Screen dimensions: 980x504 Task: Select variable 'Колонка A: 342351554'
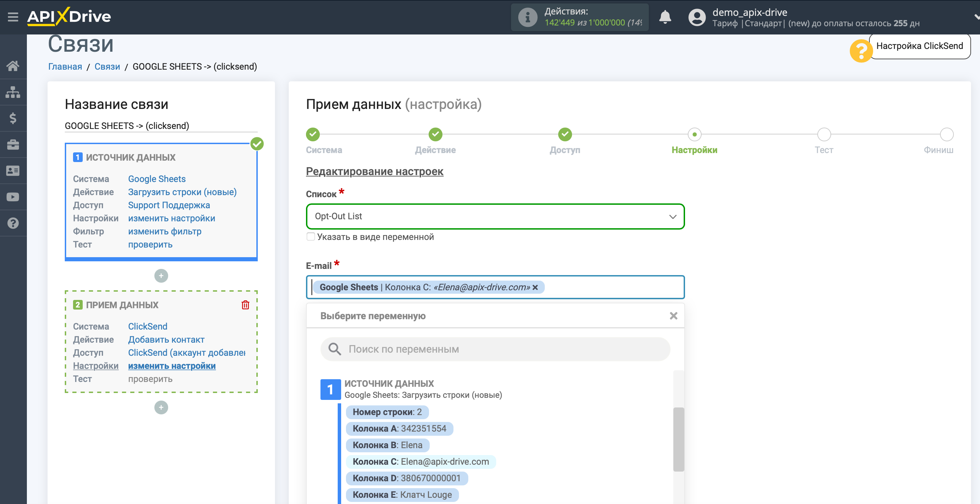coord(399,428)
